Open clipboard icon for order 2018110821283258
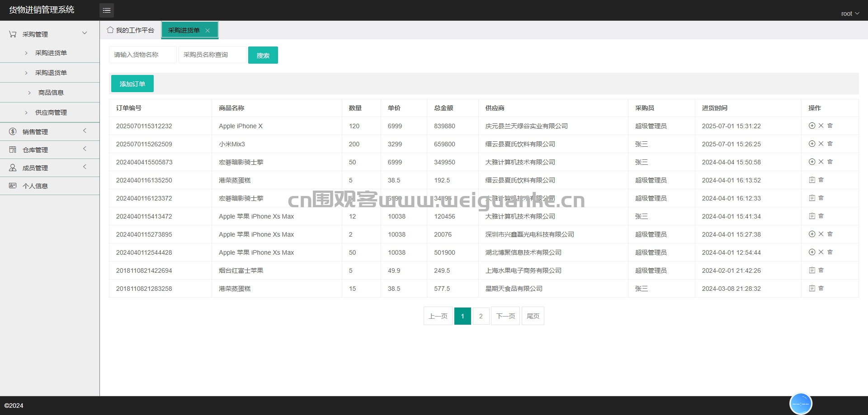 pos(812,289)
